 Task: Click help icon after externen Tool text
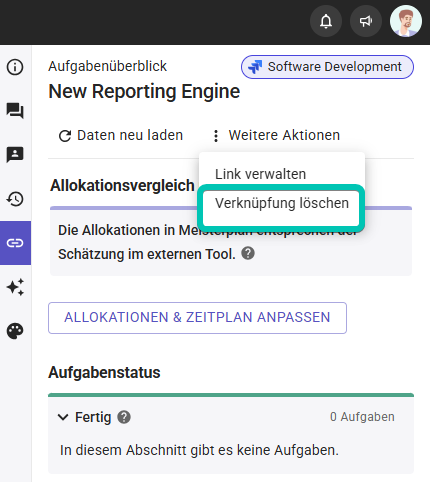coord(248,253)
